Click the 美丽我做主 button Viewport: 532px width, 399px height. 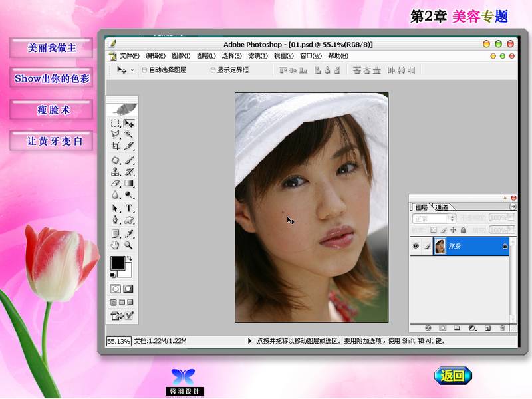51,47
